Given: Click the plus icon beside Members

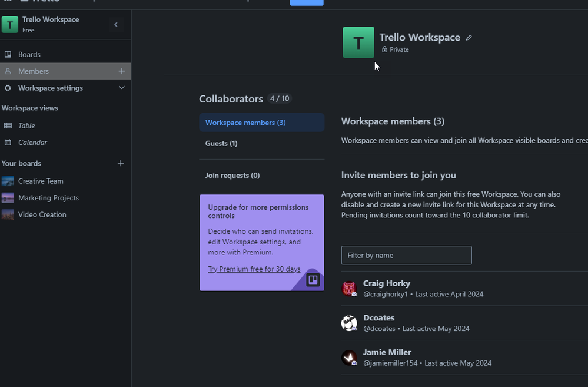Looking at the screenshot, I should pyautogui.click(x=121, y=71).
